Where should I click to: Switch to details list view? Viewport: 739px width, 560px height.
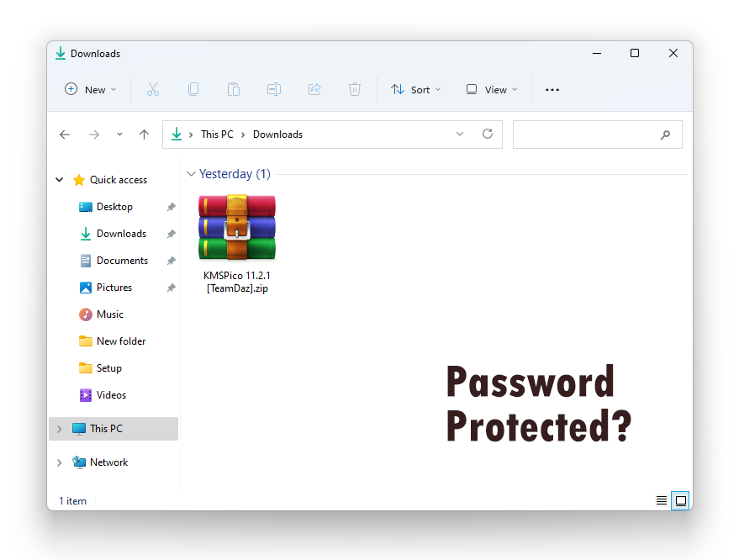click(x=662, y=500)
